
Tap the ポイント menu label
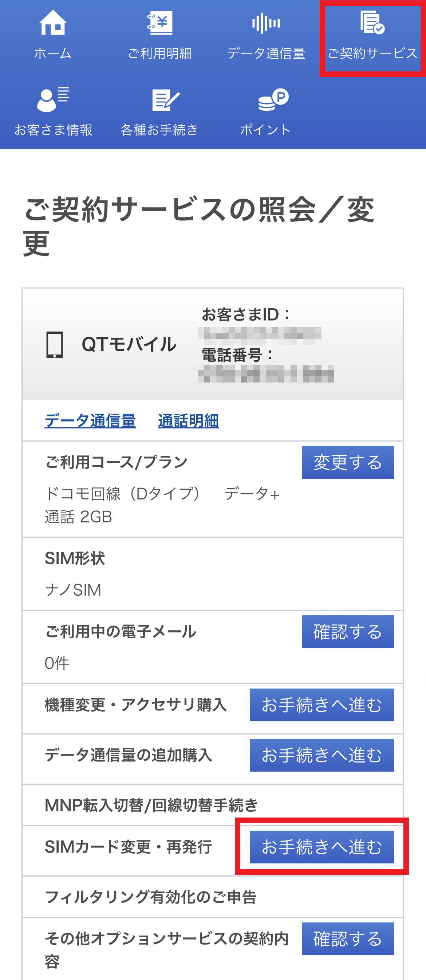(x=266, y=130)
